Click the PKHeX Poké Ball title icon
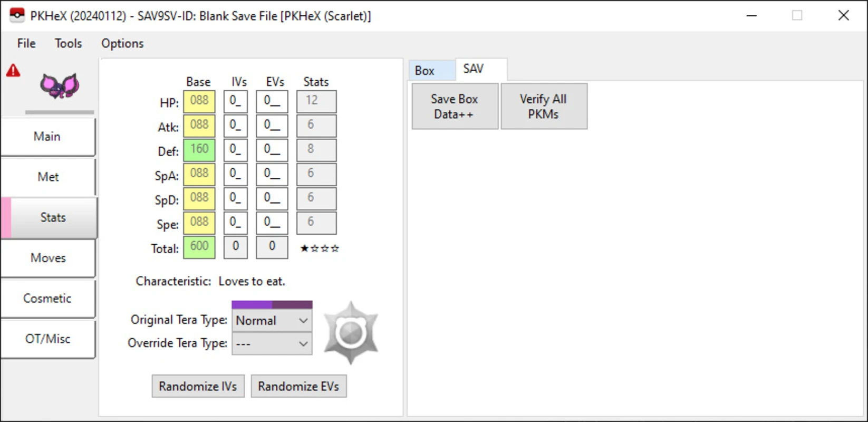Screen dimensions: 868x422 17,15
